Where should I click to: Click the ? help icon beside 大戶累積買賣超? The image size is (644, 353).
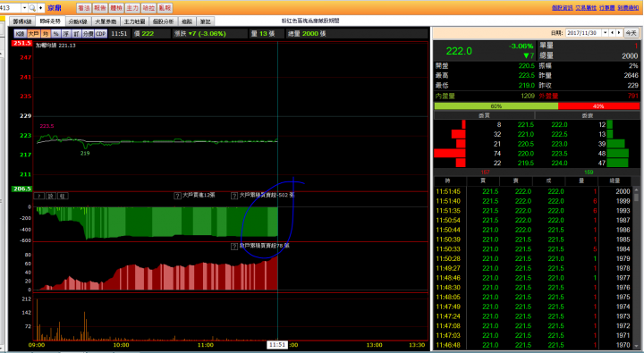tap(234, 196)
